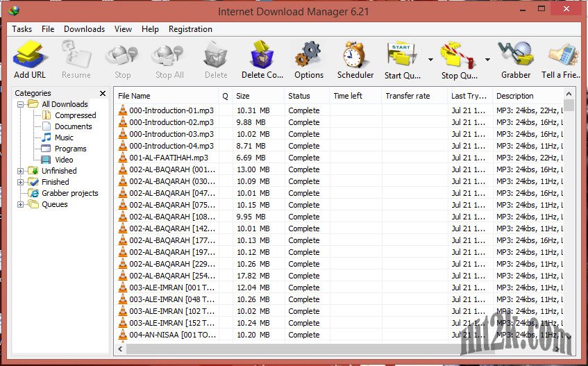Click the VLC icon for 001-AL-FAATIHAH.mp3
This screenshot has width=588, height=366.
123,158
